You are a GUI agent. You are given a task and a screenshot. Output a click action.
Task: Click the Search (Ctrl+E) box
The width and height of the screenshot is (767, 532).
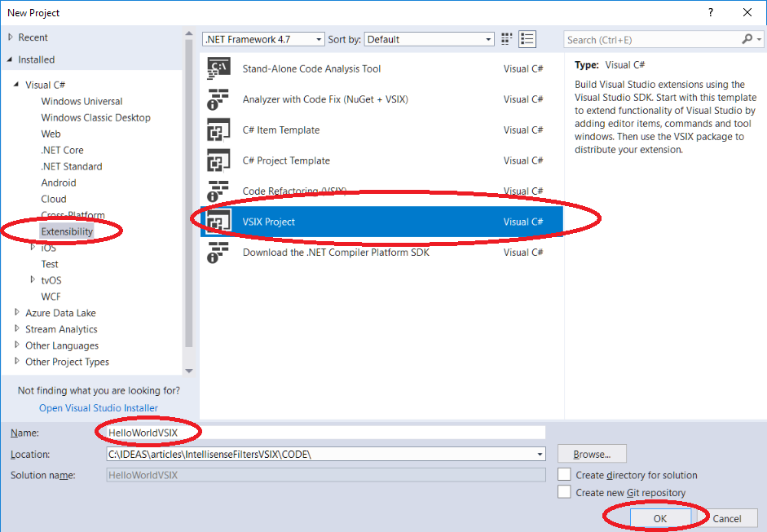pos(653,40)
